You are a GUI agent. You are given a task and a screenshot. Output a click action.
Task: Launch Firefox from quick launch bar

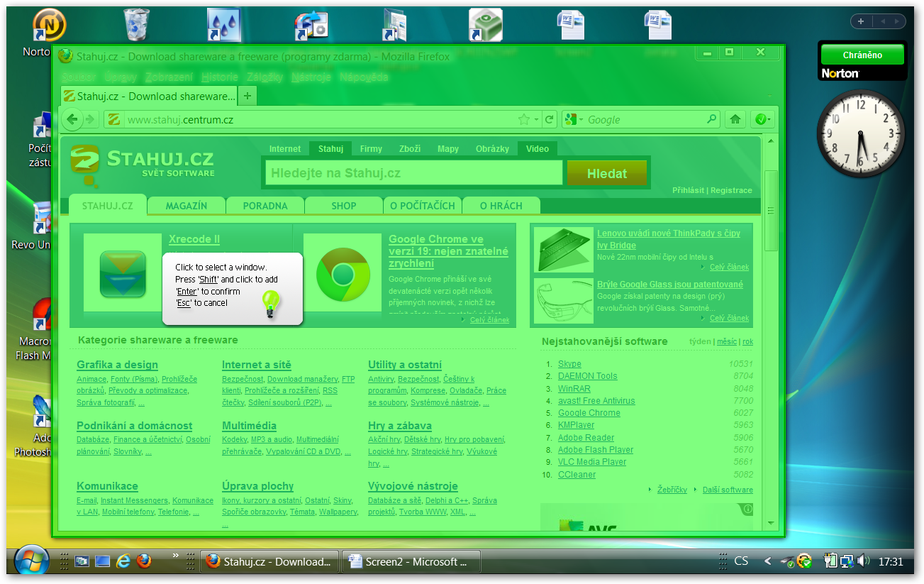[144, 561]
